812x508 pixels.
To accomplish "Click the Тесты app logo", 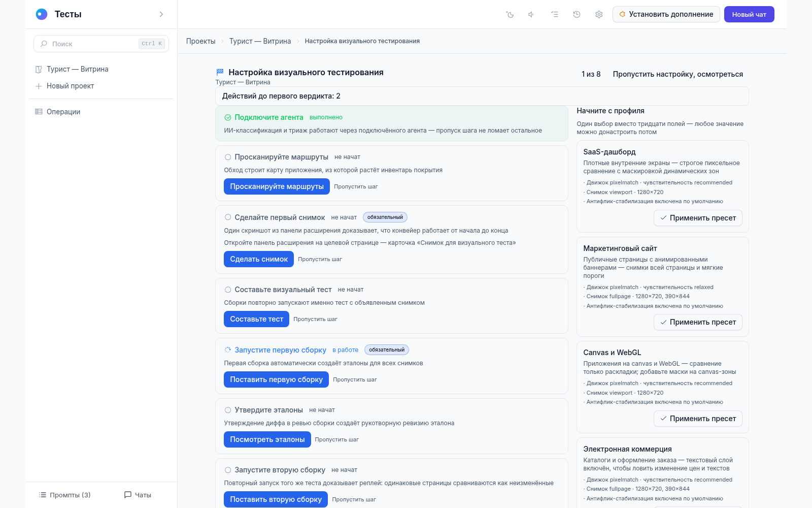I will tap(42, 14).
